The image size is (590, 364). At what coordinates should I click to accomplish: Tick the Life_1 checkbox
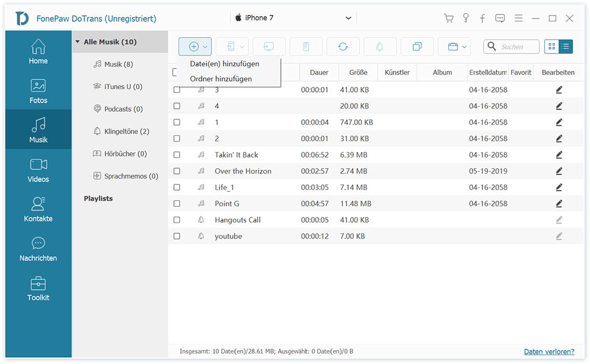coord(177,187)
